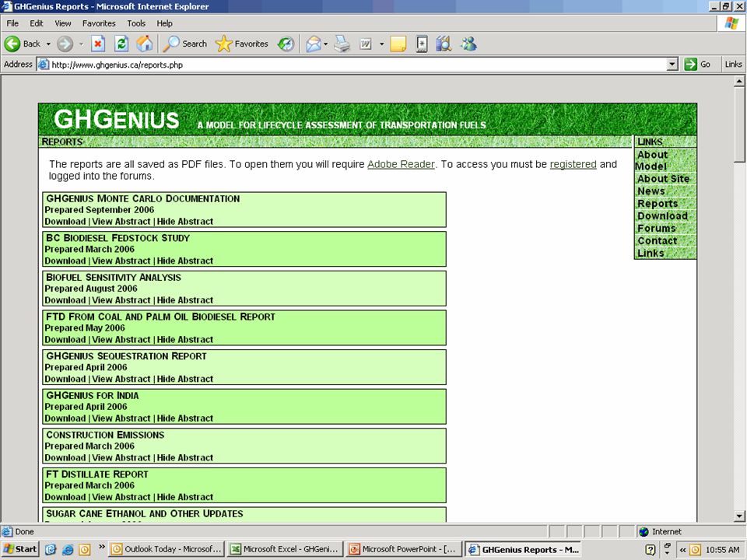Click Outlook quick launch icon in taskbar

click(84, 550)
